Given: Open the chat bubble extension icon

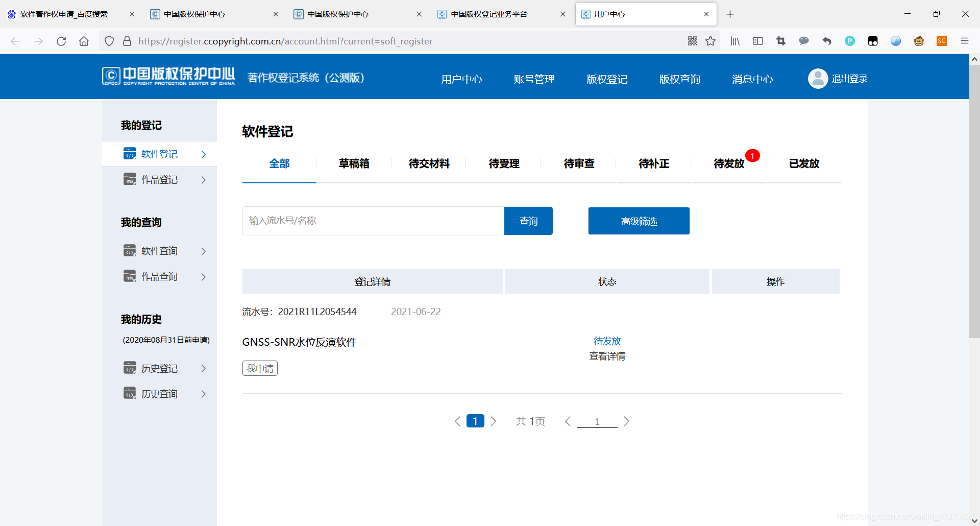Looking at the screenshot, I should [x=804, y=41].
